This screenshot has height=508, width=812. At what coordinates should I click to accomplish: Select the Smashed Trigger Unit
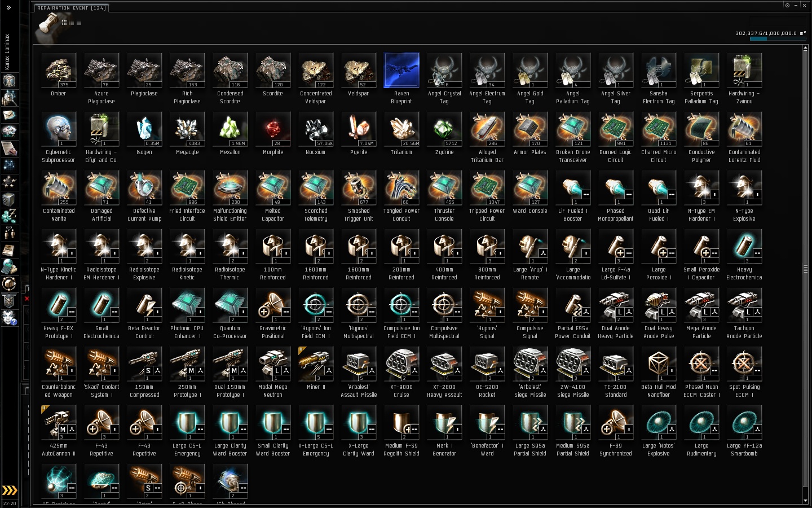(x=359, y=196)
